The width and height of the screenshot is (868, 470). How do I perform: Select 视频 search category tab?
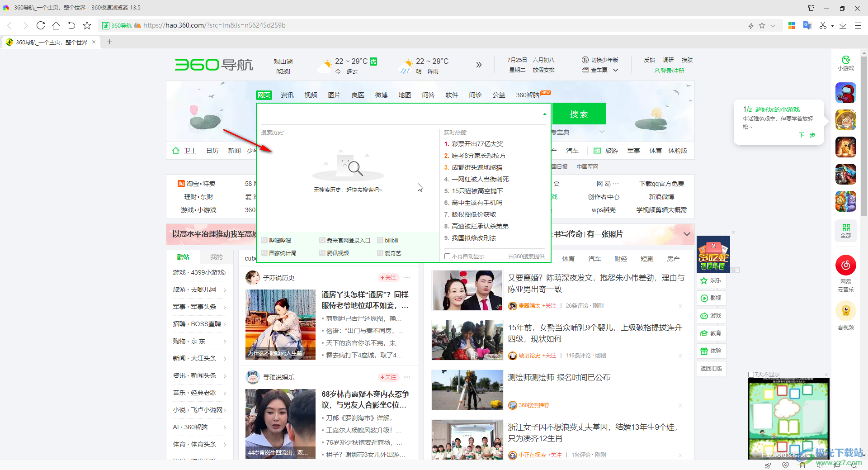pyautogui.click(x=311, y=95)
